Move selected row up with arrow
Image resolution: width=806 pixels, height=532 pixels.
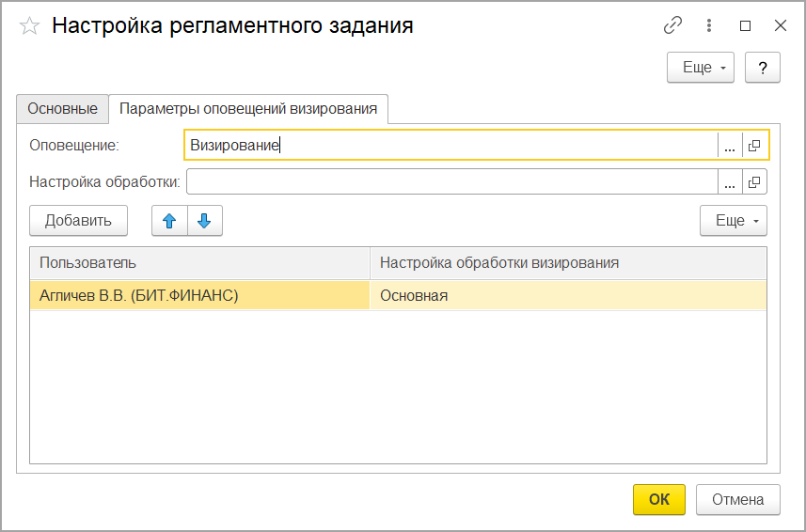(x=169, y=221)
